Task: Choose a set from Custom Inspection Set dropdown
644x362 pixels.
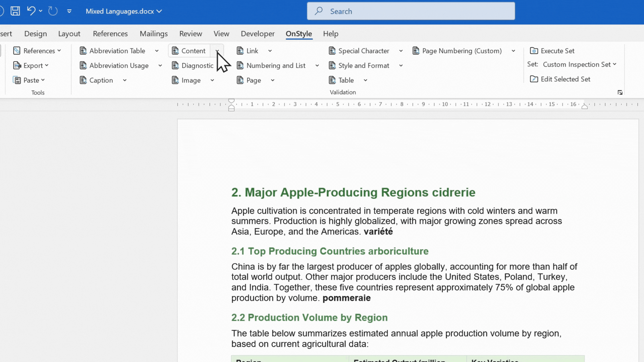Action: [580, 64]
